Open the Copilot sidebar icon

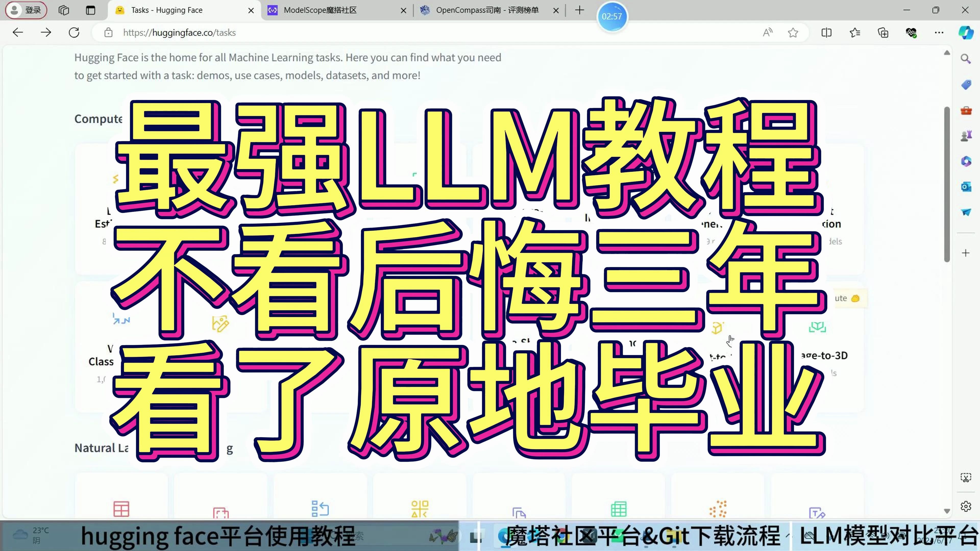tap(966, 33)
